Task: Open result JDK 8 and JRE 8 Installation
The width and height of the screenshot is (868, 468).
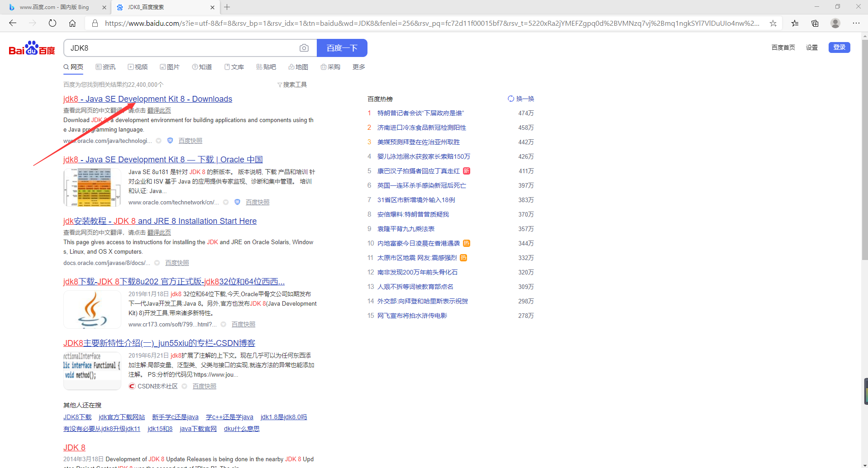Action: [160, 221]
